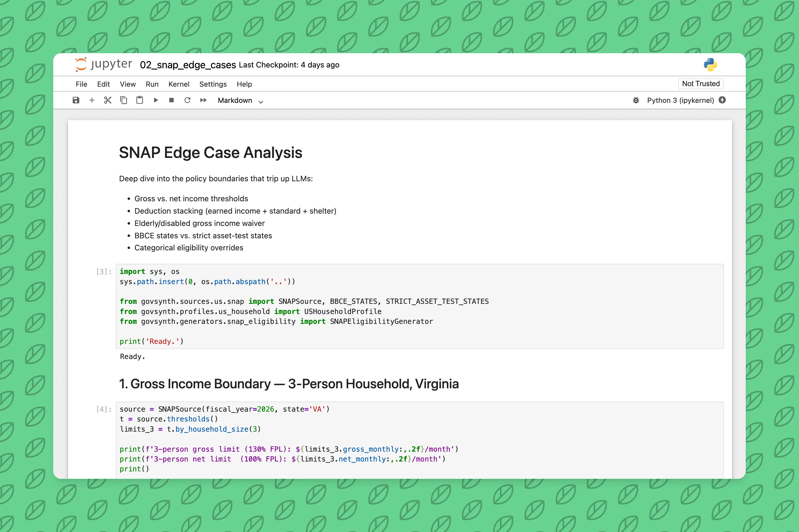The image size is (799, 532).
Task: Click the Not Trusted button
Action: point(700,84)
